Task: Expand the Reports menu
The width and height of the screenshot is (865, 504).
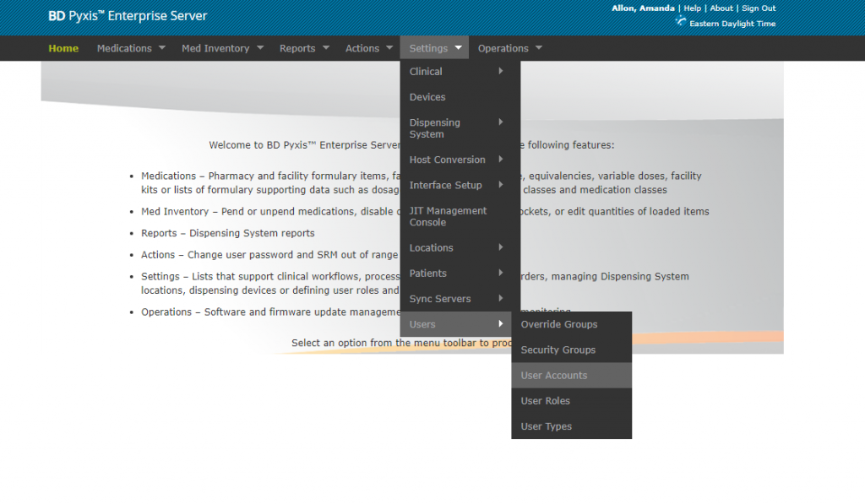Action: [x=304, y=48]
